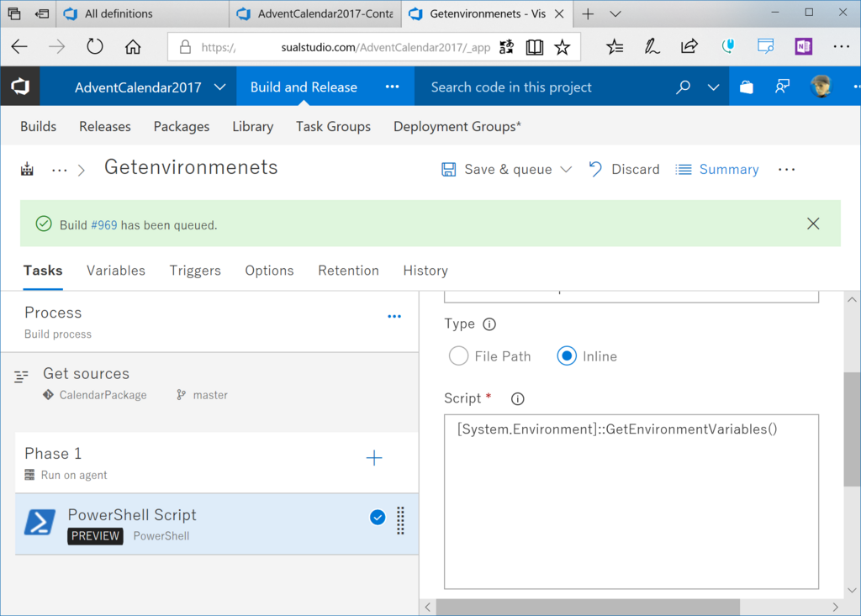The height and width of the screenshot is (616, 861).
Task: Add a task with Phase 1 plus icon
Action: tap(374, 458)
